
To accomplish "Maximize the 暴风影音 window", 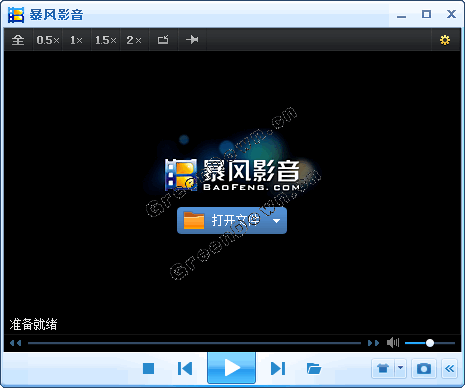I will coord(426,14).
